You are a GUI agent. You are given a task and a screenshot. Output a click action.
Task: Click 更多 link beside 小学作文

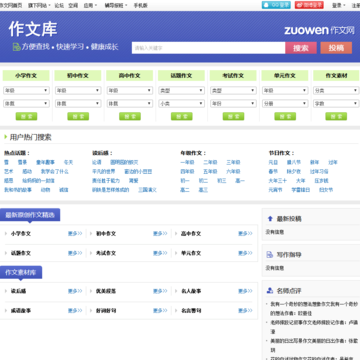tap(75, 234)
